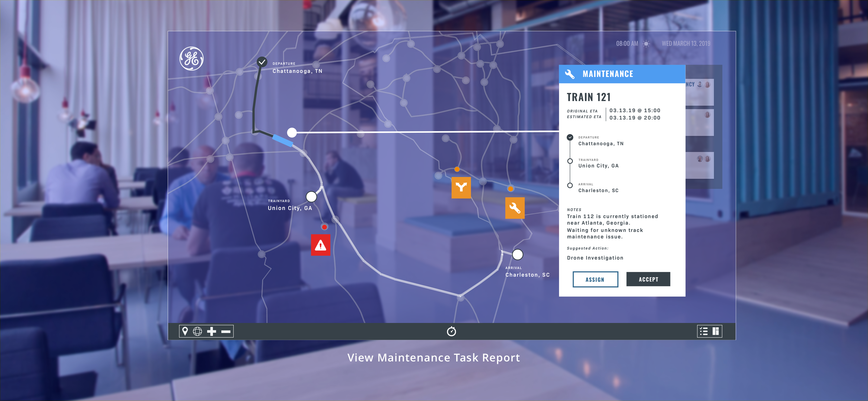The image size is (868, 401).
Task: Click the checked Chattanooga departure marker on map
Action: [x=262, y=62]
